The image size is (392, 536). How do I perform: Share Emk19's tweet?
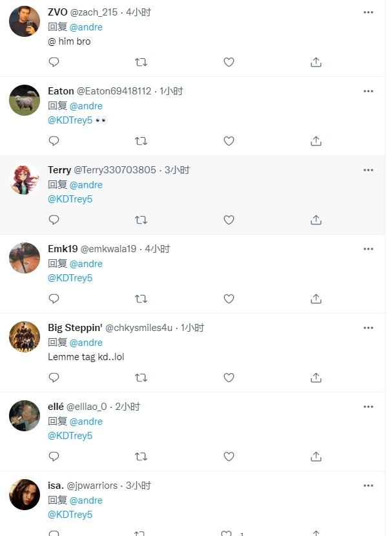click(x=316, y=299)
